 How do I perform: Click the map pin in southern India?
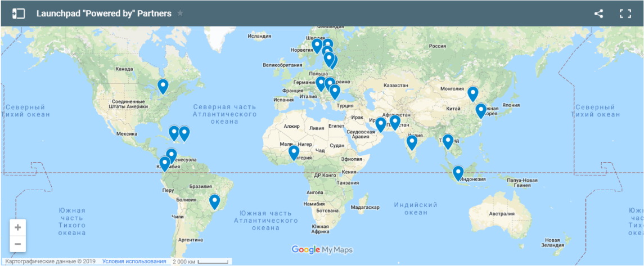[x=412, y=142]
